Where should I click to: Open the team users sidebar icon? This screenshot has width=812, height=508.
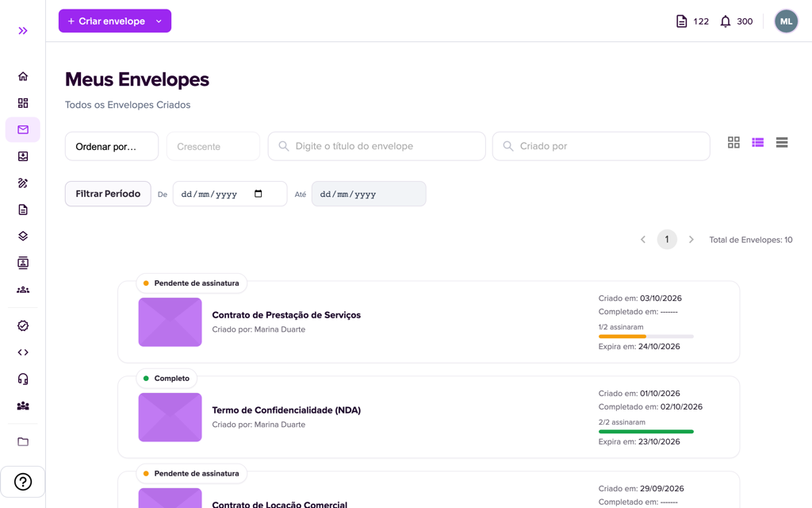click(x=23, y=406)
